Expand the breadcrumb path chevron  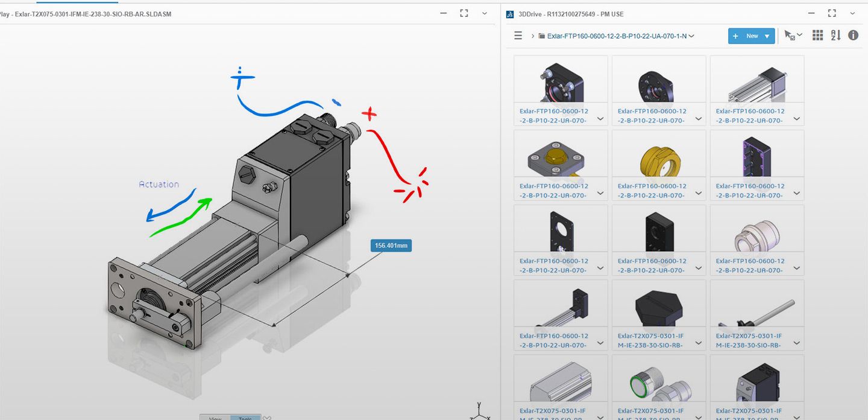[x=533, y=36]
